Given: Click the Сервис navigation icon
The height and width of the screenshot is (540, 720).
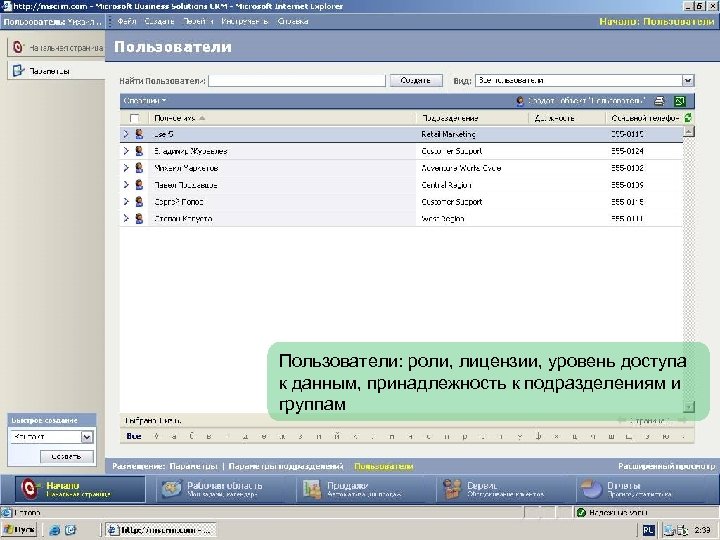Looking at the screenshot, I should [x=452, y=489].
